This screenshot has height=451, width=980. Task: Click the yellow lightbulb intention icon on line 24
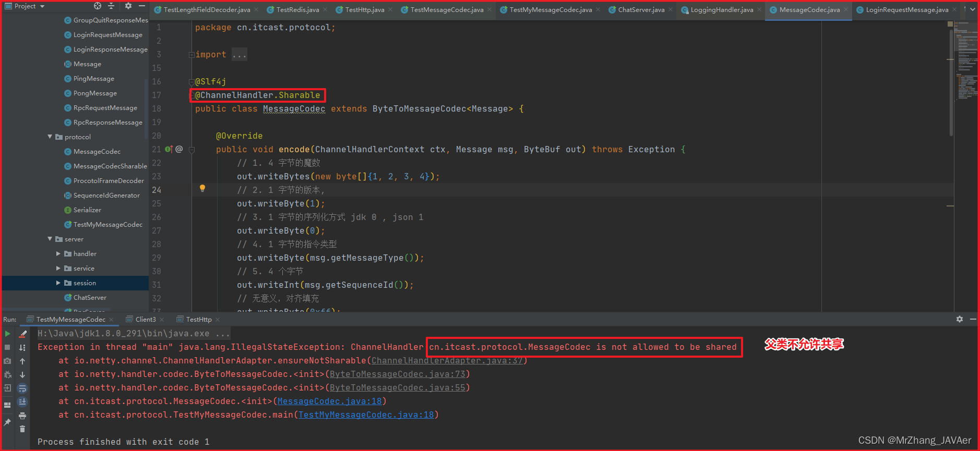click(202, 188)
